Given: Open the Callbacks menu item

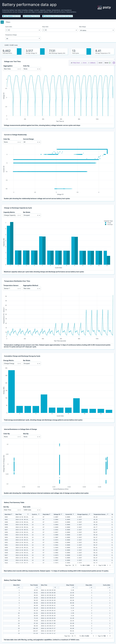Looking at the screenshot, I should tap(92, 63).
